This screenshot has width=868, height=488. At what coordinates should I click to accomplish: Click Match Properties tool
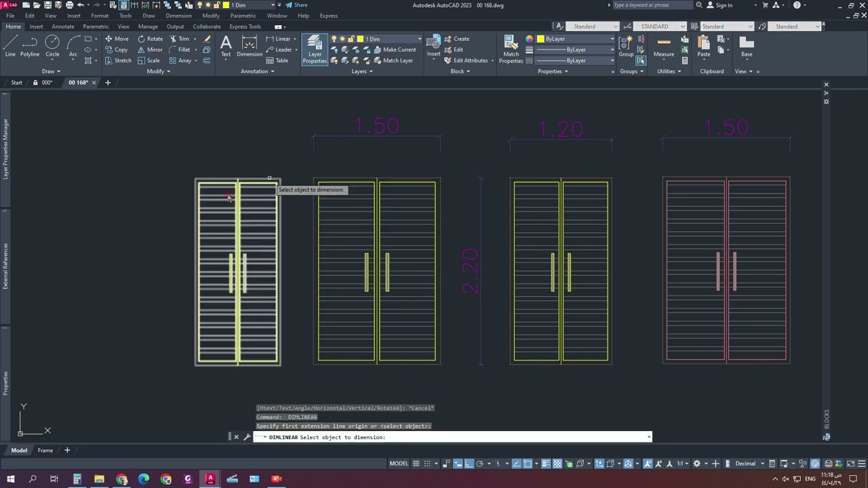click(511, 49)
